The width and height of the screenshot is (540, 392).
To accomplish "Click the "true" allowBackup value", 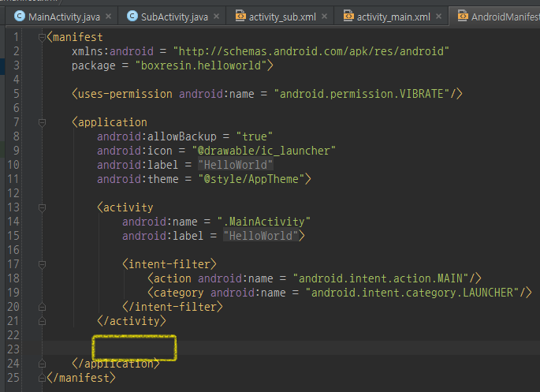I will 255,136.
